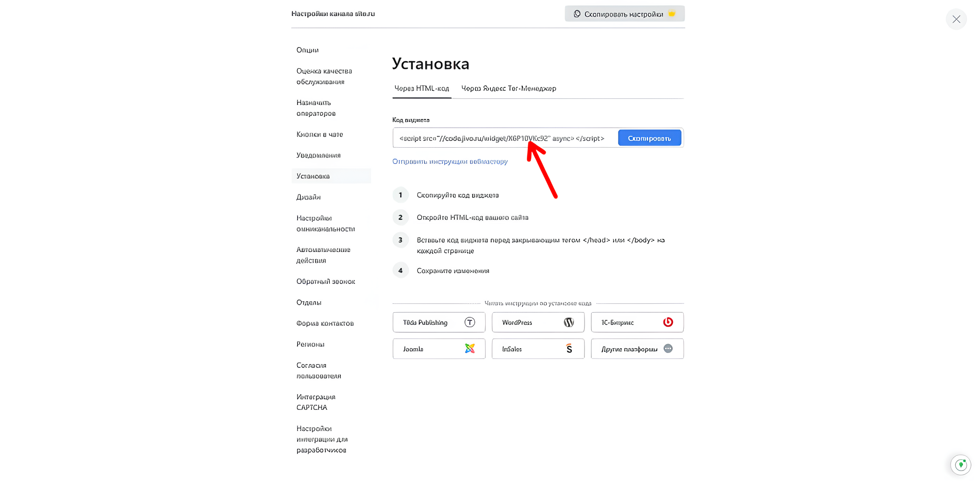The image size is (980, 482).
Task: Open the Дизайн sidebar section
Action: coord(309,197)
